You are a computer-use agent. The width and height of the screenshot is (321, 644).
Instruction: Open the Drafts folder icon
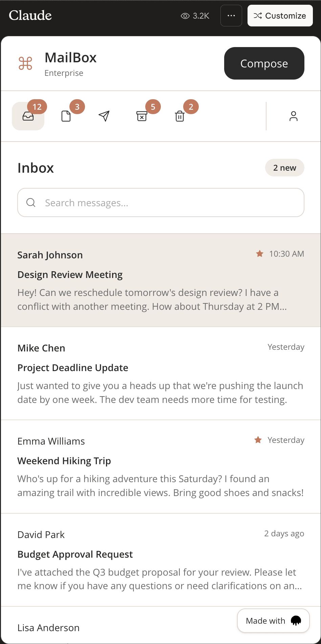(66, 116)
